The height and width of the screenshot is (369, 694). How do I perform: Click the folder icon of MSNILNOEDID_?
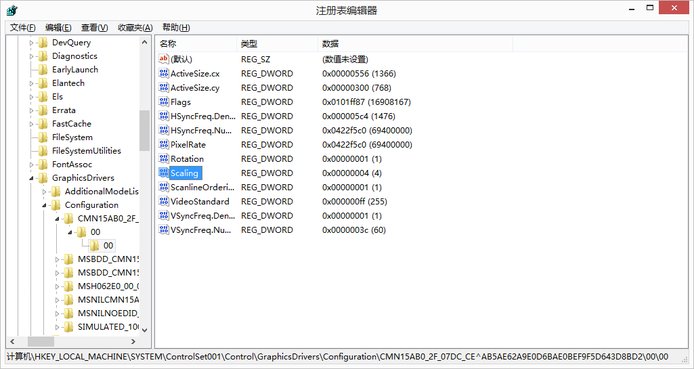coord(69,313)
